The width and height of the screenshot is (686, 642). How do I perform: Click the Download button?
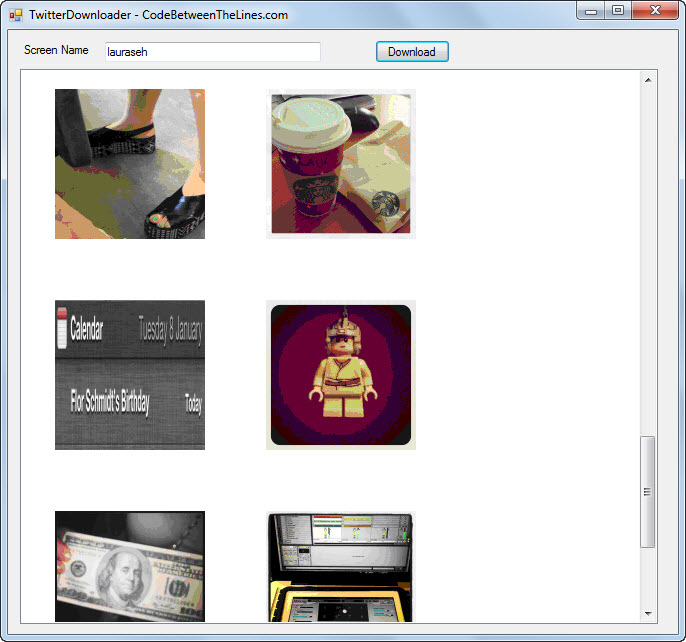412,52
